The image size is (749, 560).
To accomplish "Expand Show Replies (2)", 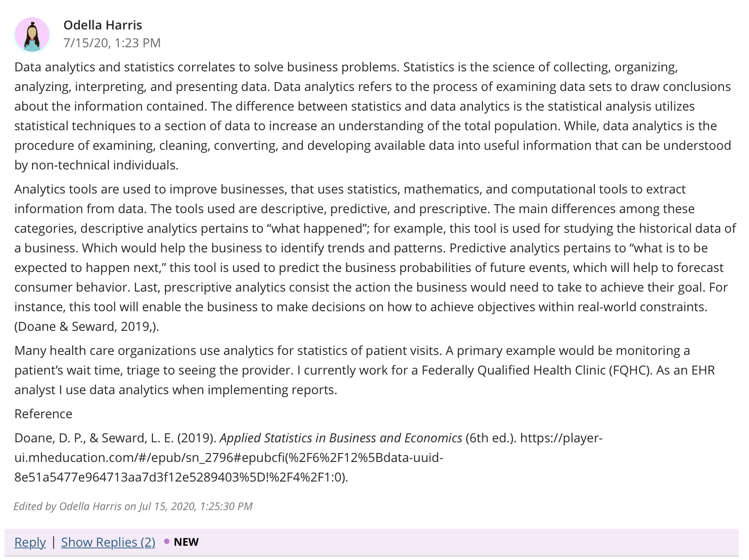I will point(108,542).
